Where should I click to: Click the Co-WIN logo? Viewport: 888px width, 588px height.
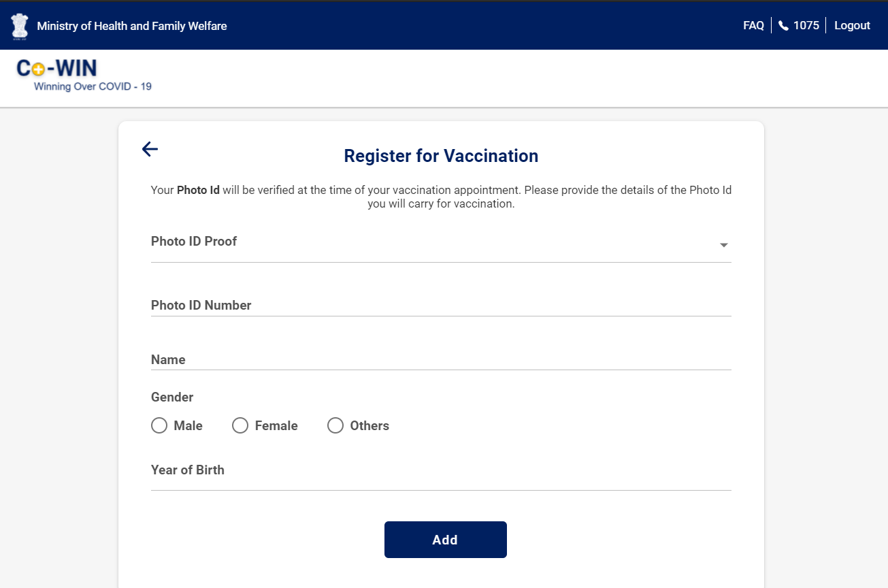[x=57, y=68]
